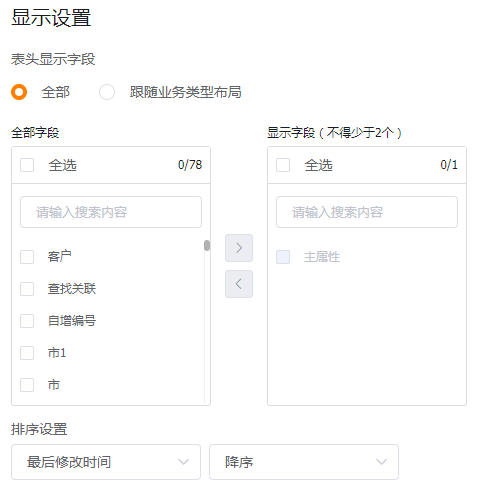Image resolution: width=491 pixels, height=496 pixels.
Task: Tick the 市1 field checkbox
Action: tap(27, 353)
